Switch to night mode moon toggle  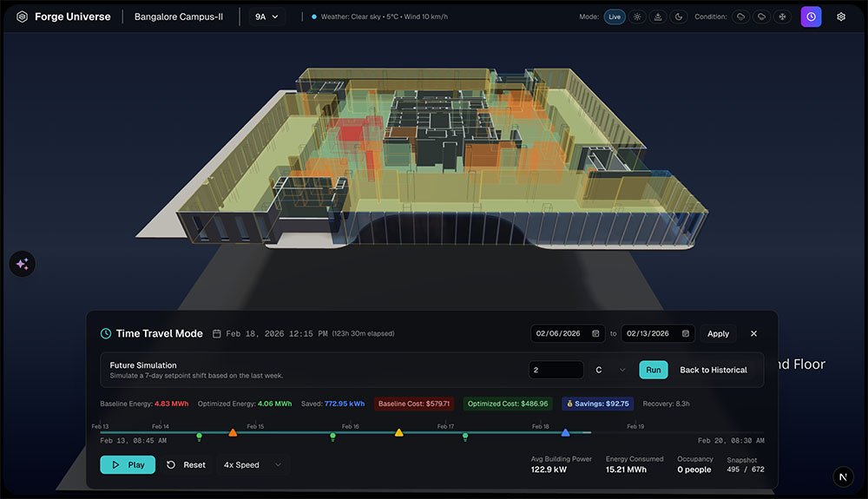click(678, 16)
